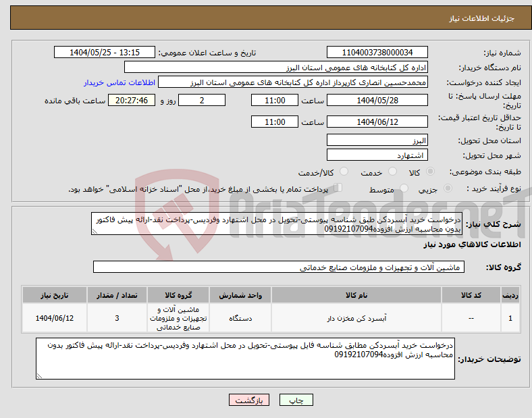The image size is (532, 418).
Task: Click the delivery city field اشتهارد
Action: 377,155
